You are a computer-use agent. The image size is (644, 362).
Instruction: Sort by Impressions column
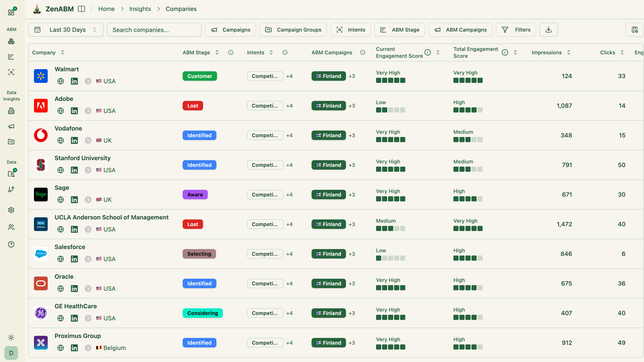point(551,52)
